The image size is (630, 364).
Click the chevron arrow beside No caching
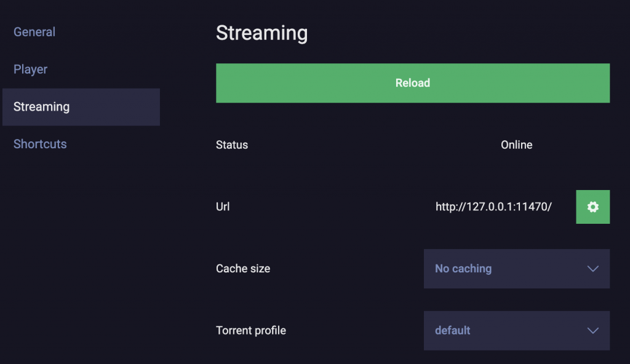click(x=593, y=269)
